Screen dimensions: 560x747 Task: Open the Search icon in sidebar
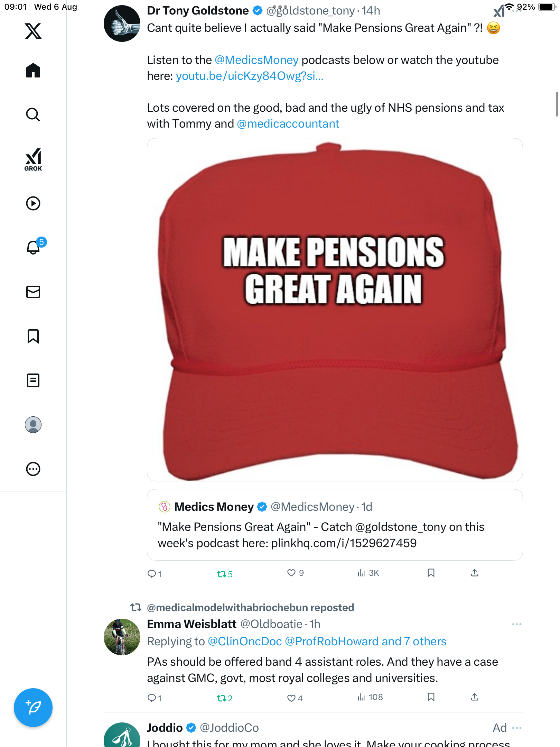(33, 114)
